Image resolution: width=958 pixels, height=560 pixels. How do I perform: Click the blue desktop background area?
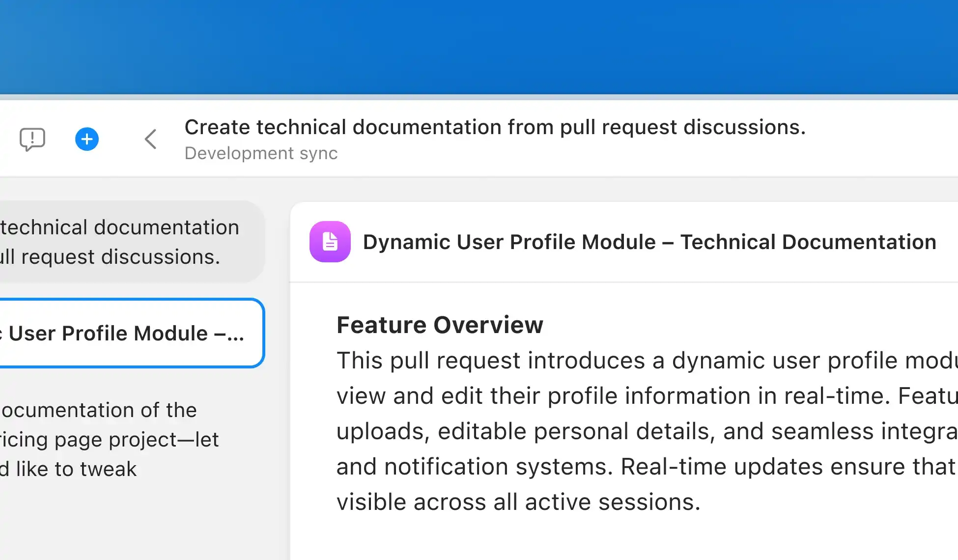pos(479,47)
